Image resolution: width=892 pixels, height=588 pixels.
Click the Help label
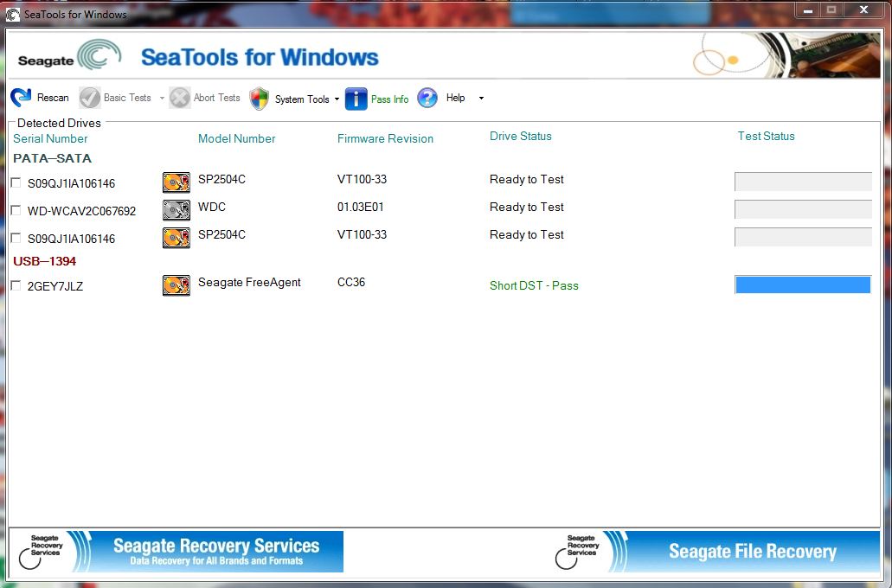click(456, 98)
